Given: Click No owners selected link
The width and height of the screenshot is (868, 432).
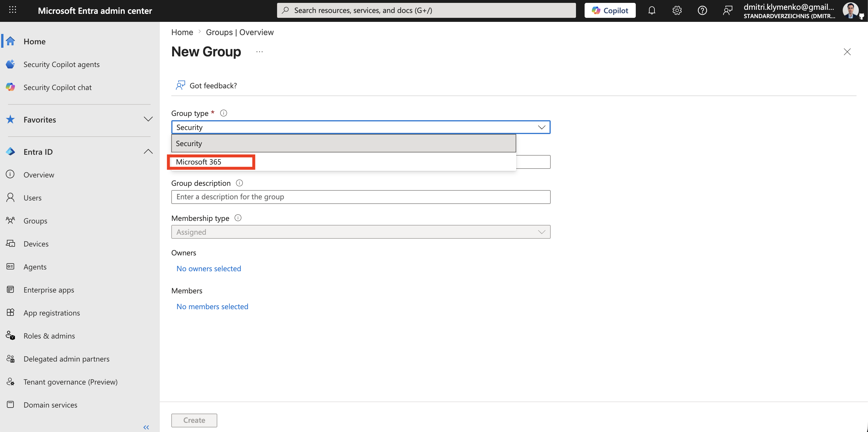Looking at the screenshot, I should pyautogui.click(x=209, y=268).
